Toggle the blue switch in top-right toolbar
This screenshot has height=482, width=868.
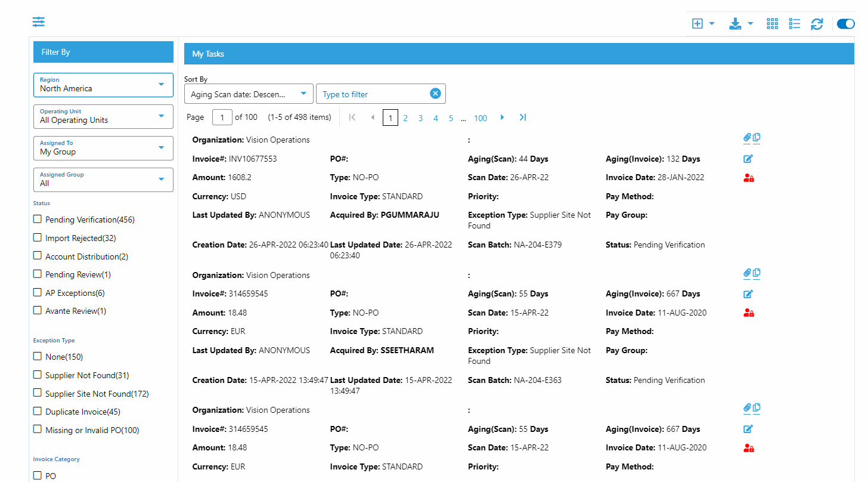coord(845,24)
